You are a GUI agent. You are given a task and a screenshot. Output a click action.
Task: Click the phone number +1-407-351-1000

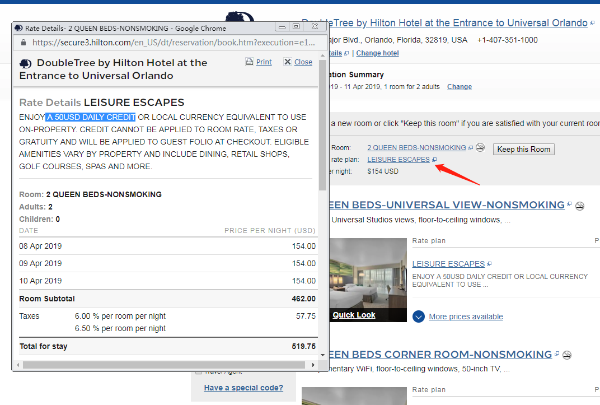coord(507,40)
